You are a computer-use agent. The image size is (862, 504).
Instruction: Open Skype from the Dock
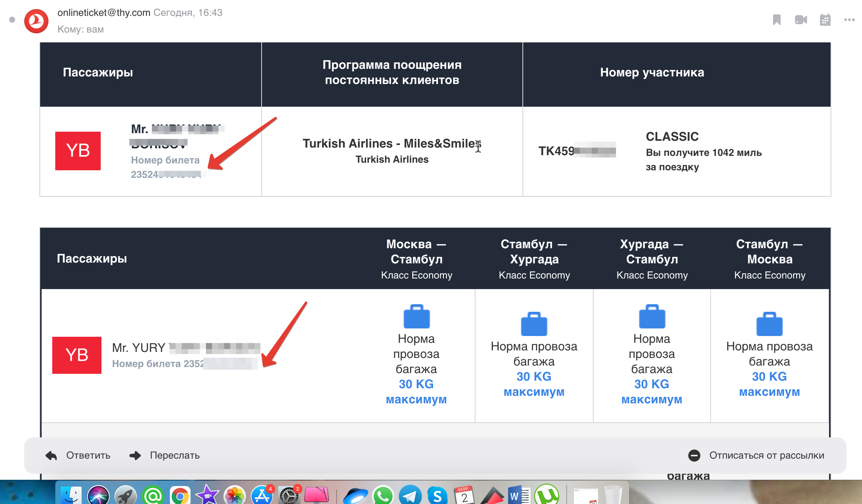(x=437, y=495)
